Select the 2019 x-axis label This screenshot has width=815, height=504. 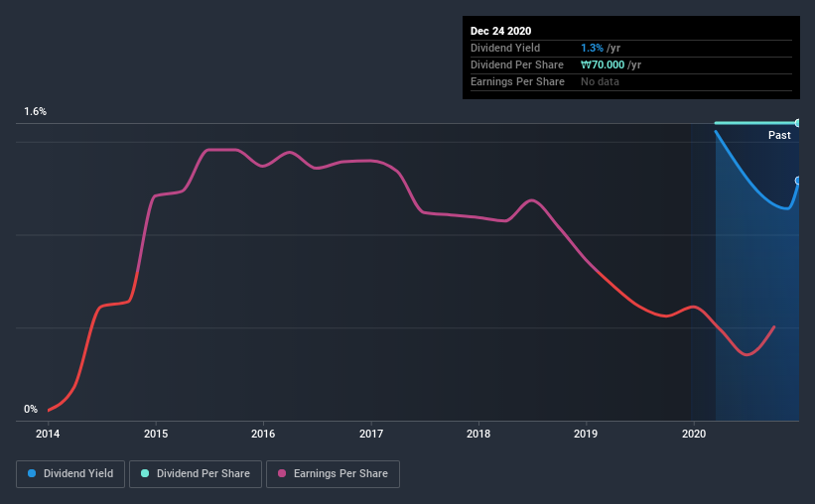coord(586,434)
